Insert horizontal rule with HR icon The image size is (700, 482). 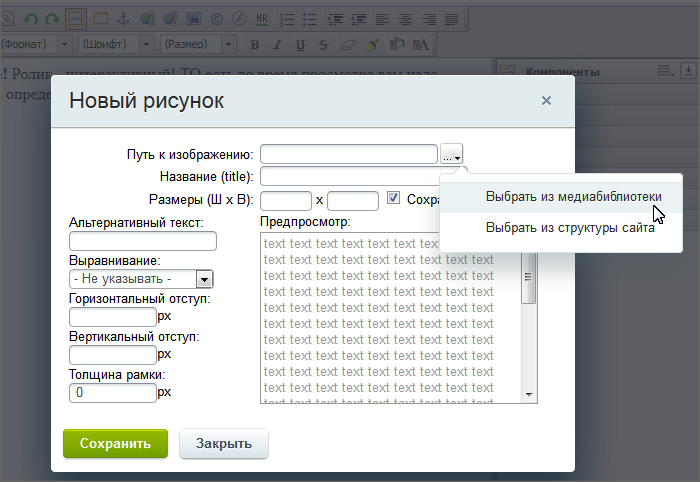[x=262, y=19]
